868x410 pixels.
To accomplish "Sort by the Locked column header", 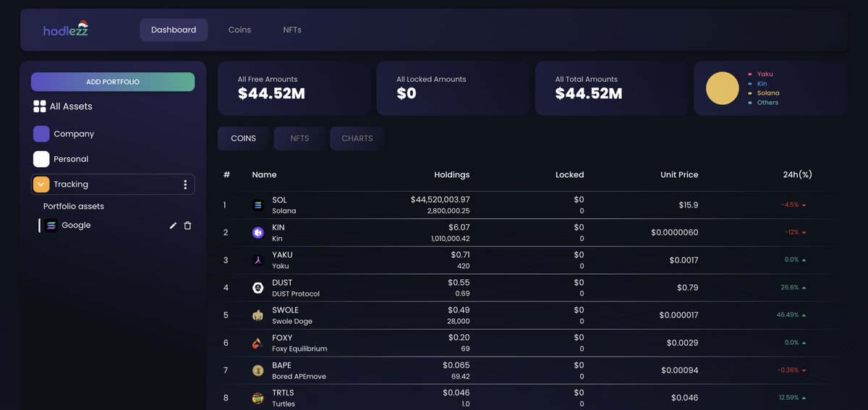I will tap(569, 175).
